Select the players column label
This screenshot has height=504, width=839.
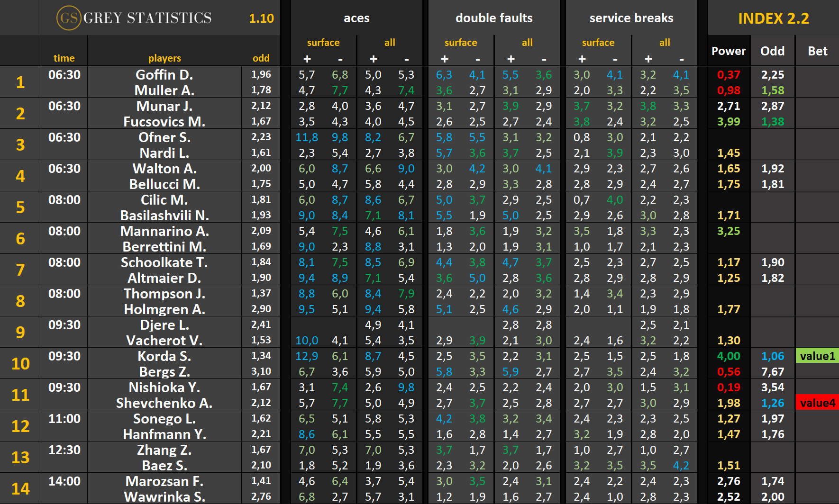point(164,58)
